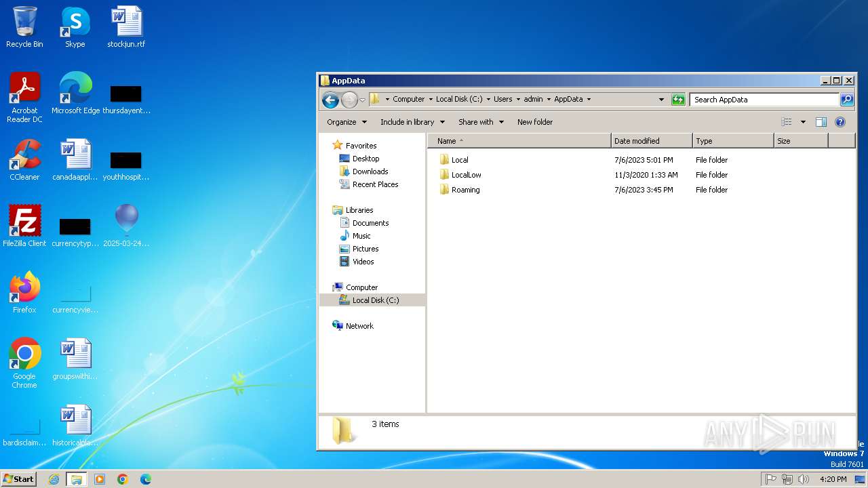The height and width of the screenshot is (488, 868).
Task: Select the youthhospit desktop file
Action: click(x=126, y=165)
